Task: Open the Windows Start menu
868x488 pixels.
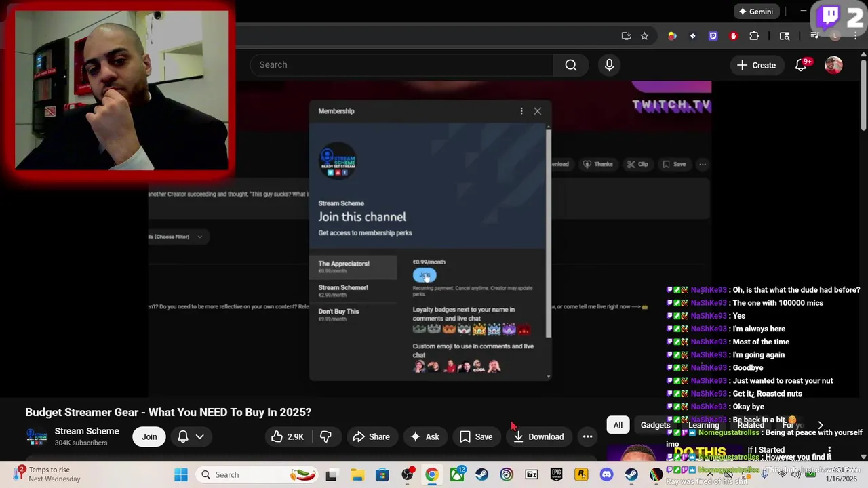Action: [x=181, y=474]
